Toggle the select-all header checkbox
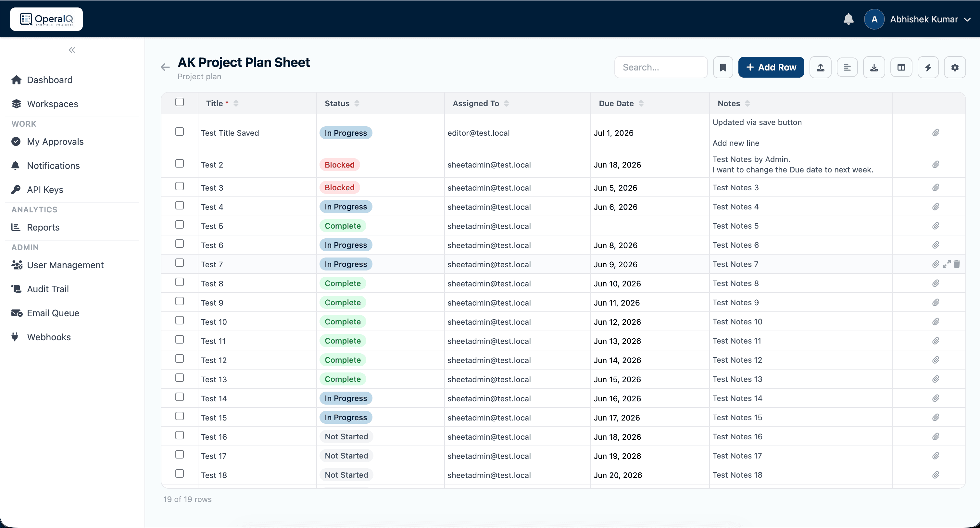 click(x=180, y=102)
